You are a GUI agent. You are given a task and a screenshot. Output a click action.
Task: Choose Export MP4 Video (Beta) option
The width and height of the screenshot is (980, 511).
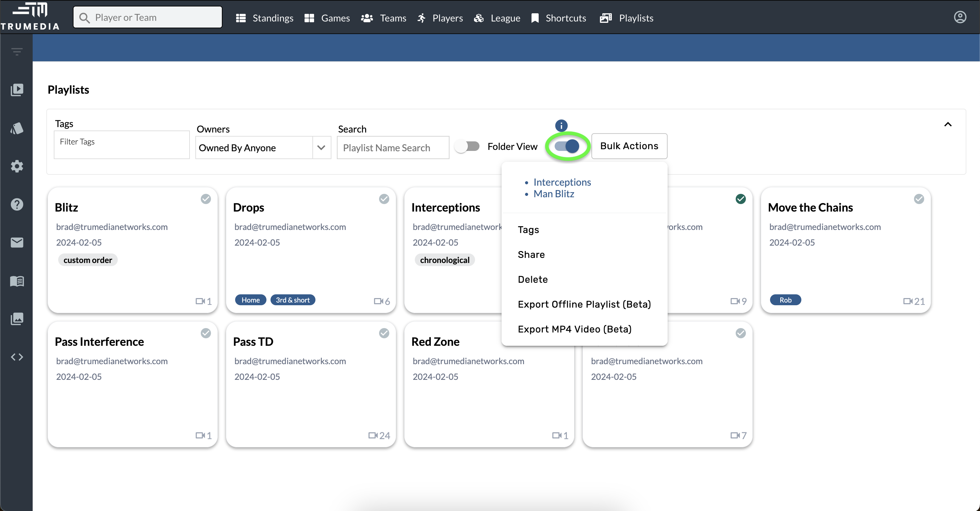coord(574,329)
